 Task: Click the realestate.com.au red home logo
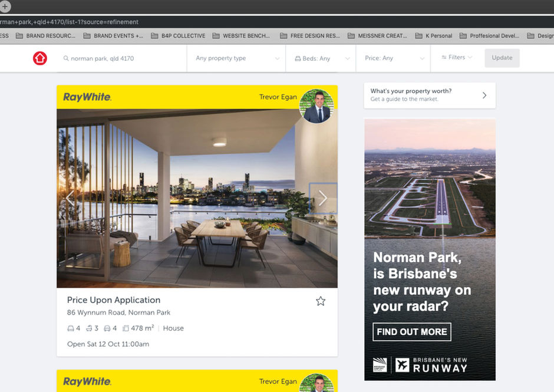(40, 58)
